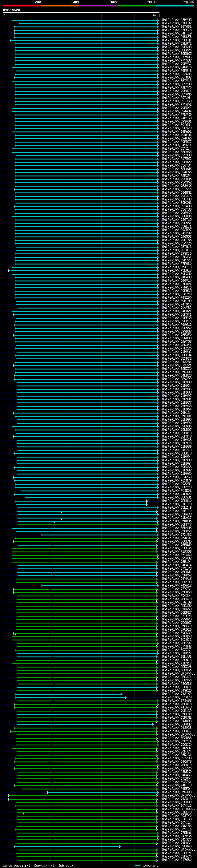The image size is (197, 868).
Task: Select hit label UniRef100_A4PU48
Action: [x=177, y=71]
